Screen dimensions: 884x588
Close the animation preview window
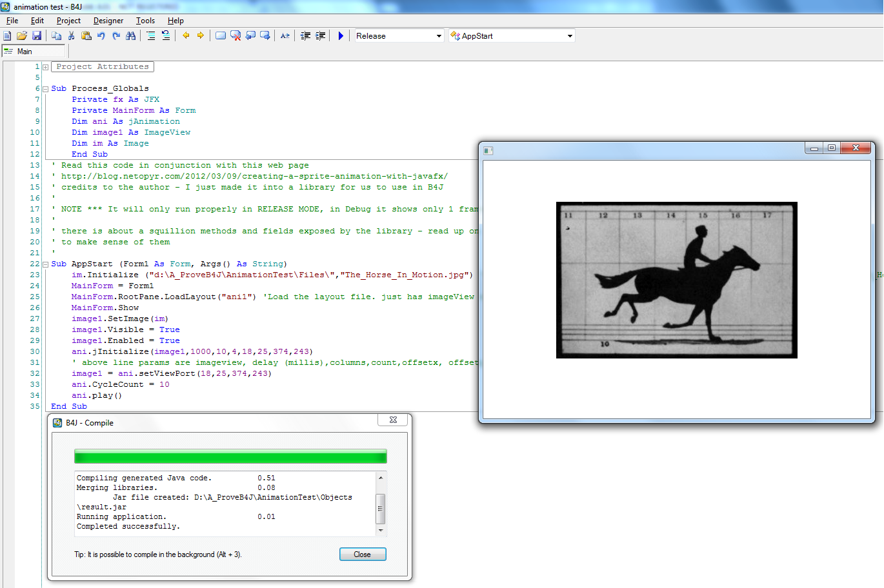(856, 148)
